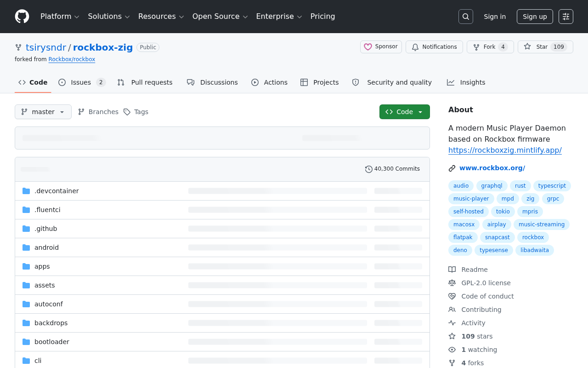Switch to the Issues tab
588x368 pixels.
(82, 82)
